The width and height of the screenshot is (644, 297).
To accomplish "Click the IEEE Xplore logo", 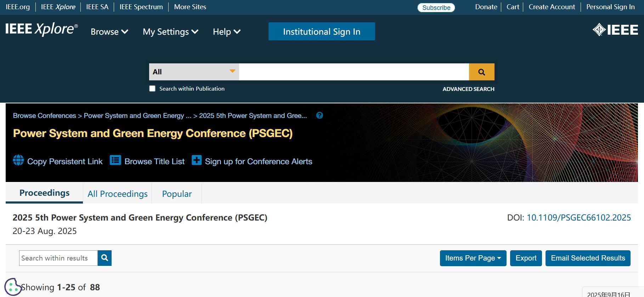I will tap(41, 29).
